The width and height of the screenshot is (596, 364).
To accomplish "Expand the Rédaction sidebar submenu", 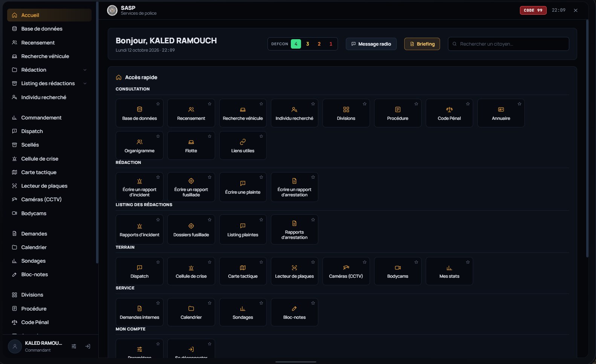I will [x=85, y=70].
